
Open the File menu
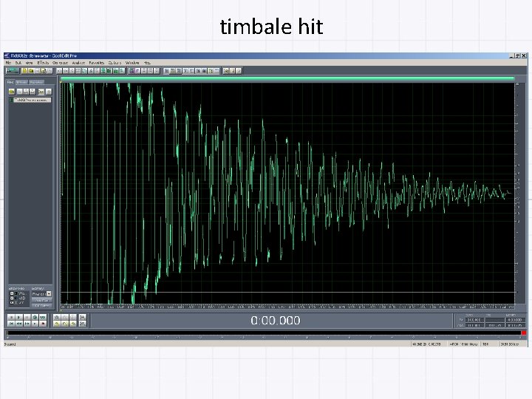pos(8,63)
